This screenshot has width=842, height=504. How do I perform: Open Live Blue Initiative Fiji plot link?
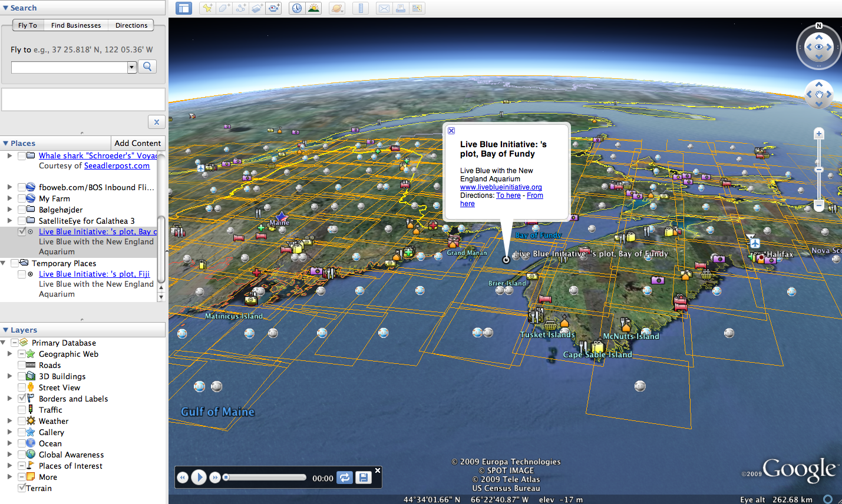point(94,274)
